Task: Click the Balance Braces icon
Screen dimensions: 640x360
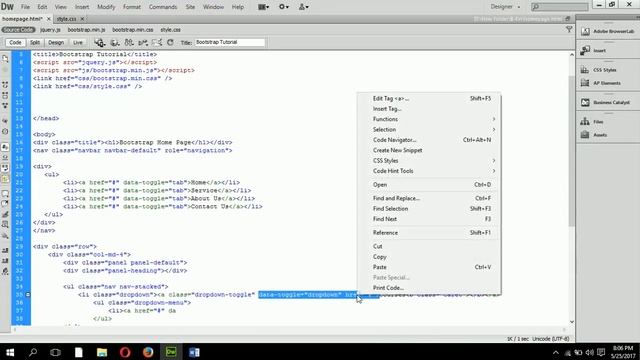Action: 5,131
